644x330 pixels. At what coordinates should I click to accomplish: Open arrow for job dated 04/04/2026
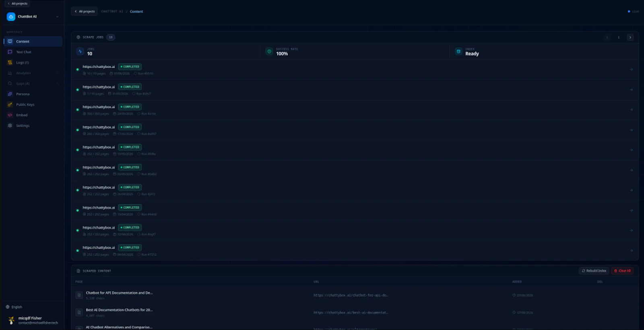(631, 251)
